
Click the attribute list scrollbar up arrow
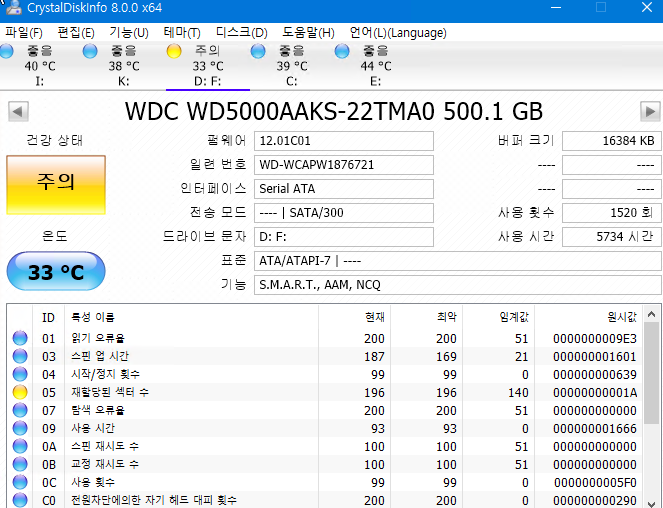[652, 314]
